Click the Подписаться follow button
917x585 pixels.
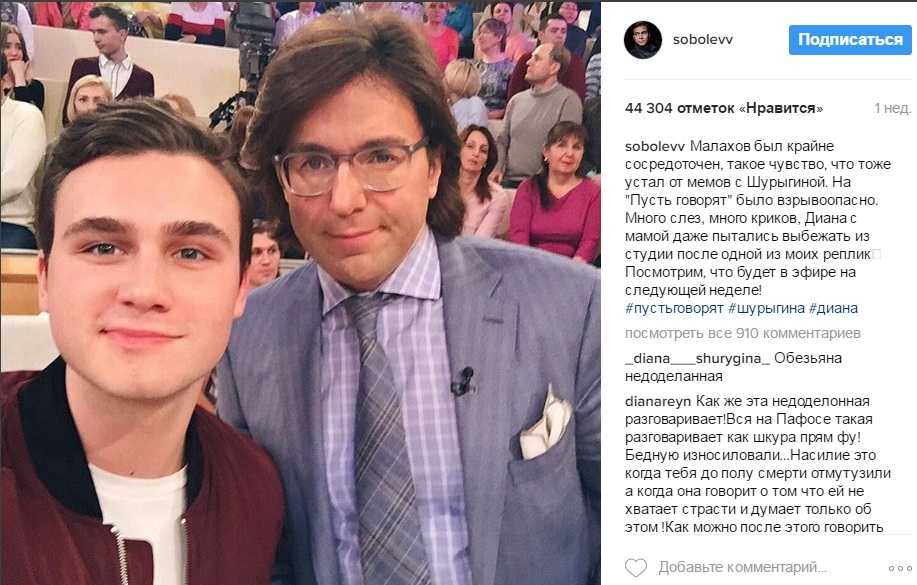[x=850, y=40]
